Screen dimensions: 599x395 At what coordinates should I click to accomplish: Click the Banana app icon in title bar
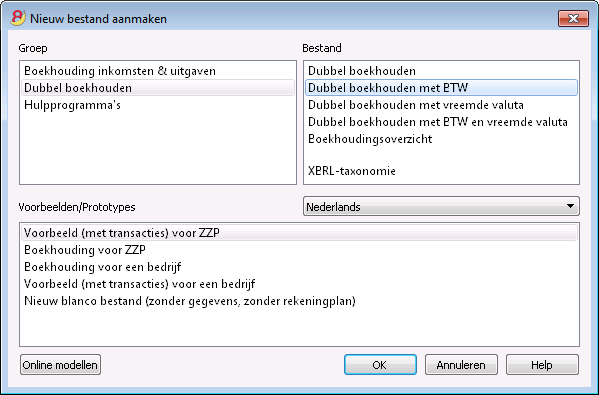click(x=18, y=18)
